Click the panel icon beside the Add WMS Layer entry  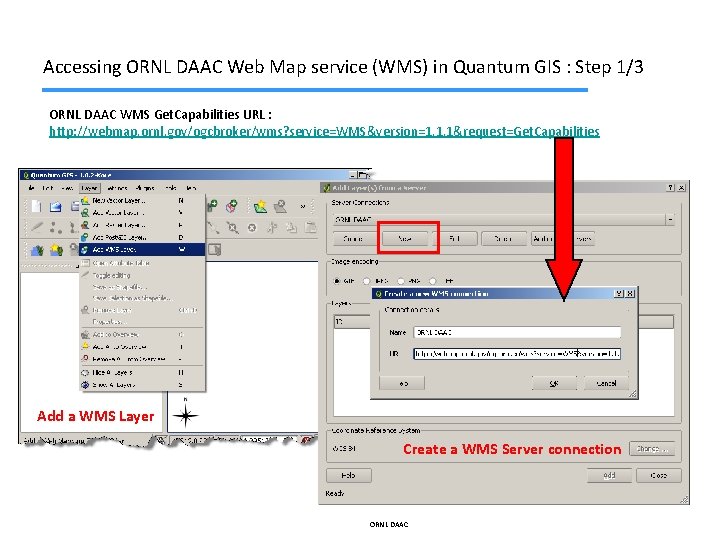point(214,249)
